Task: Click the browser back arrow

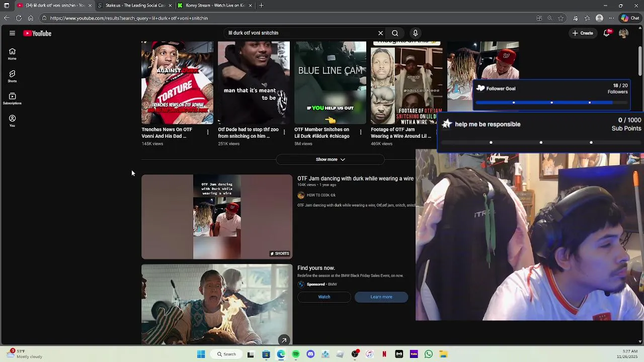Action: pos(7,18)
